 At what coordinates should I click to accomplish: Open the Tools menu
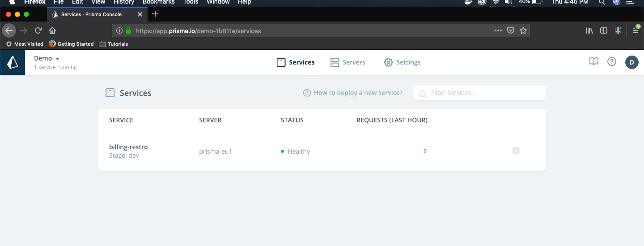pyautogui.click(x=191, y=2)
